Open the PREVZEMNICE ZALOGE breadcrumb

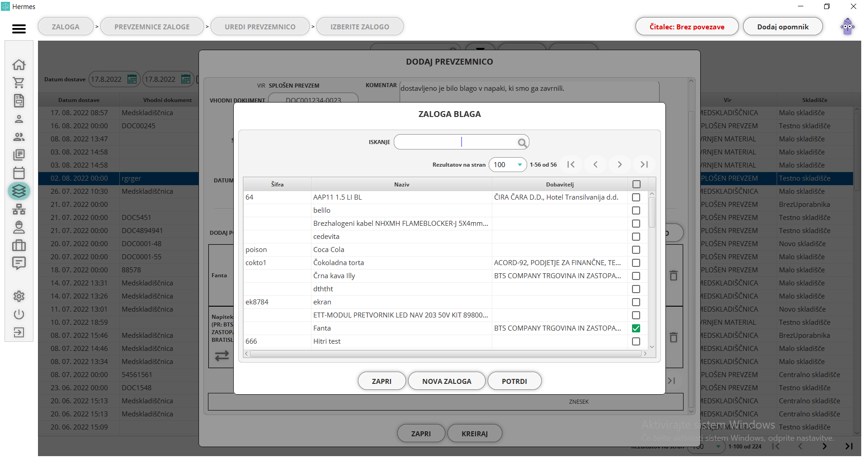click(152, 27)
